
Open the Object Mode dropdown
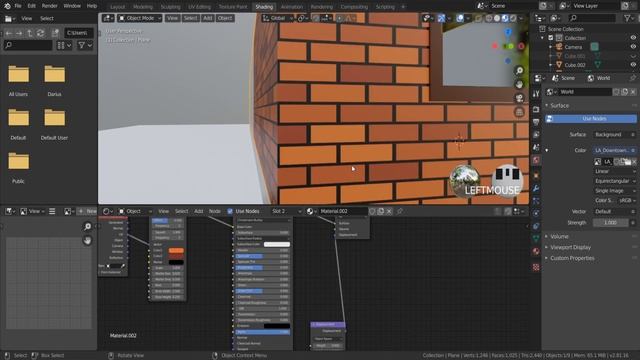(140, 18)
